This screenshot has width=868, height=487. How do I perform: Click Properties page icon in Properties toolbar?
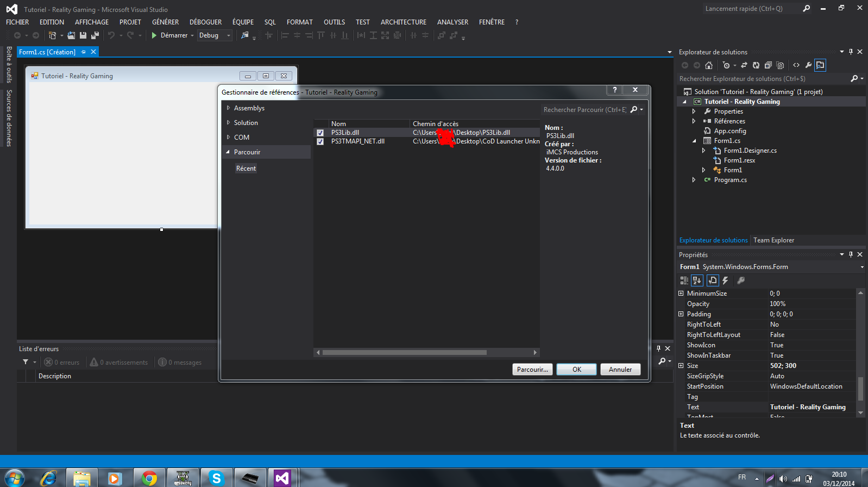point(713,280)
